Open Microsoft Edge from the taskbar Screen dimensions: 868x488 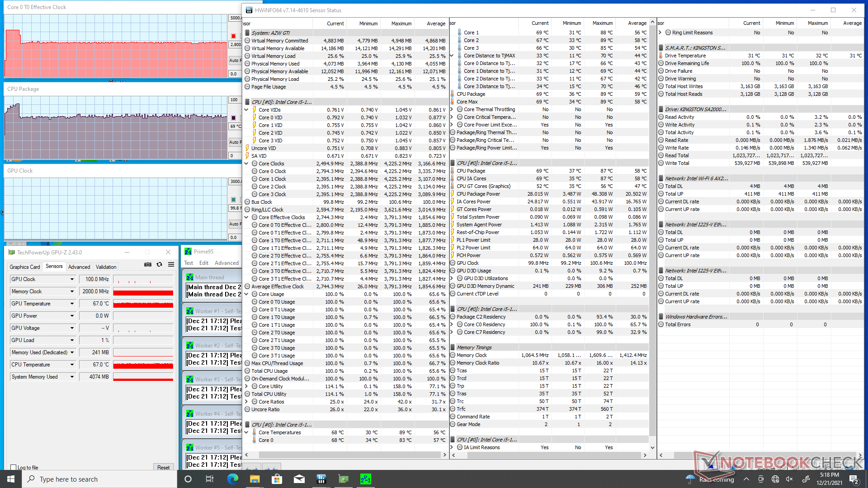click(x=233, y=479)
